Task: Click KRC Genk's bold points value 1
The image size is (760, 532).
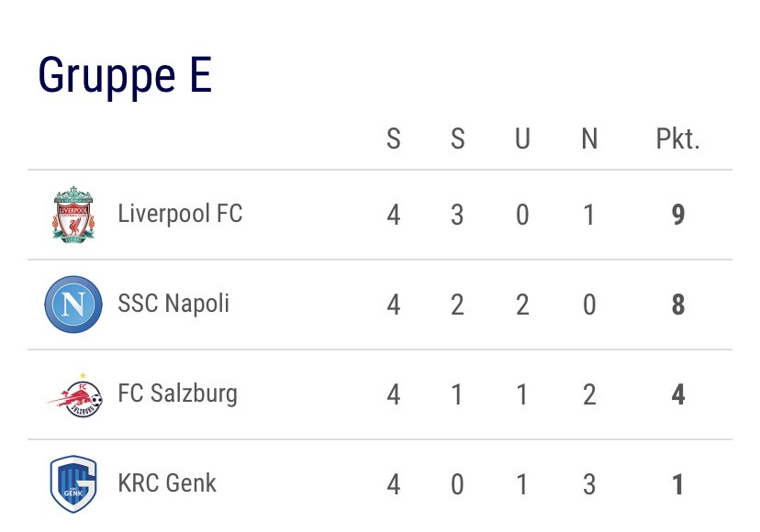Action: click(x=677, y=484)
